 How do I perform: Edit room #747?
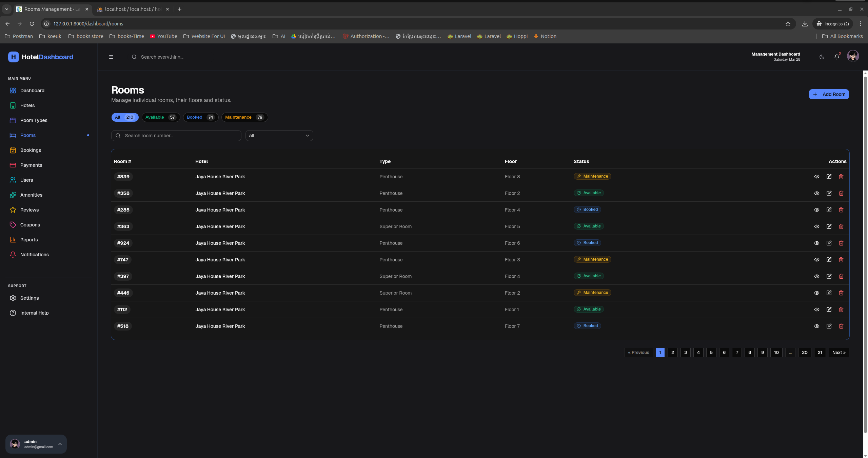click(x=829, y=260)
